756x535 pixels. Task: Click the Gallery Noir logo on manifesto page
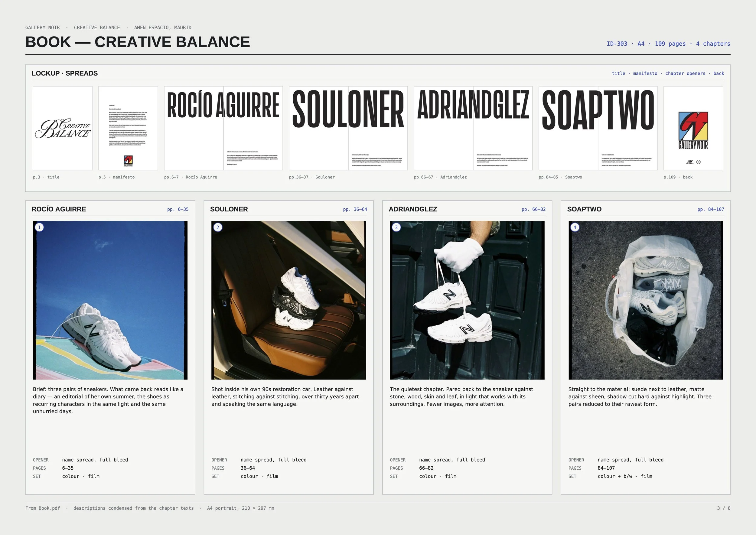[128, 161]
